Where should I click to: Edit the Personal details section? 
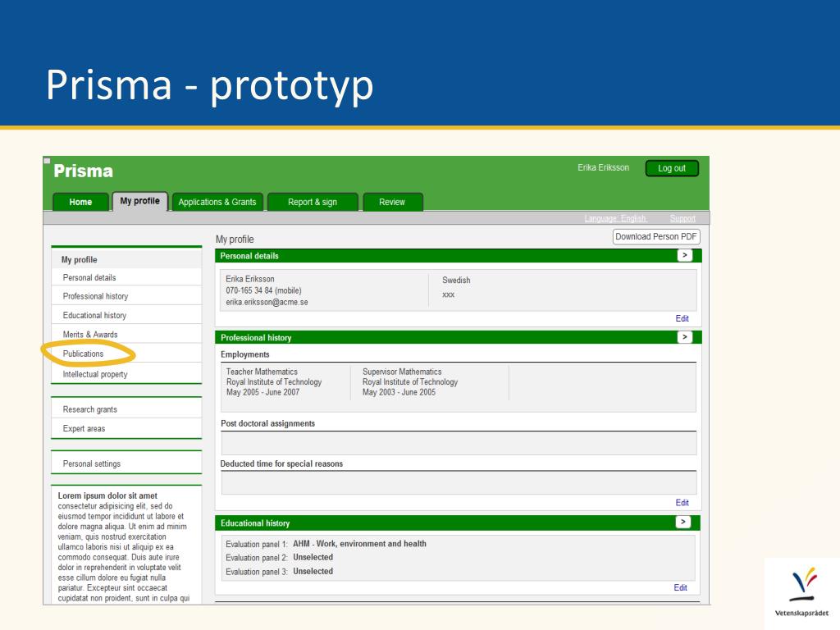coord(682,319)
